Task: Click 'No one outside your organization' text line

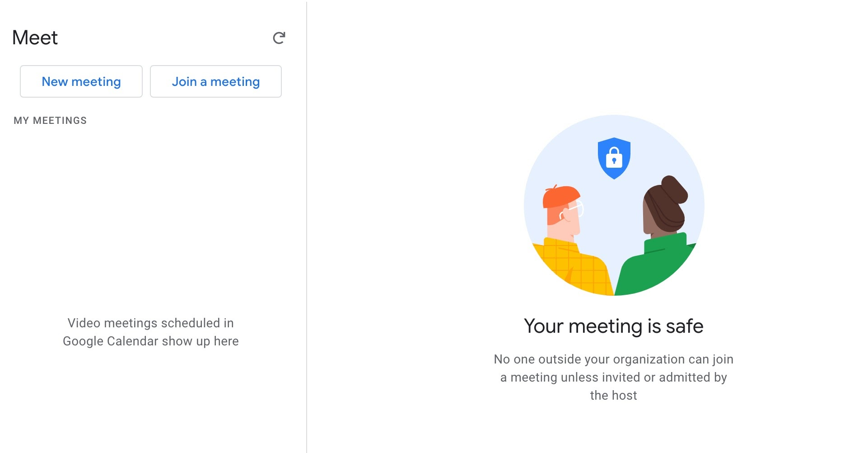Action: [613, 359]
